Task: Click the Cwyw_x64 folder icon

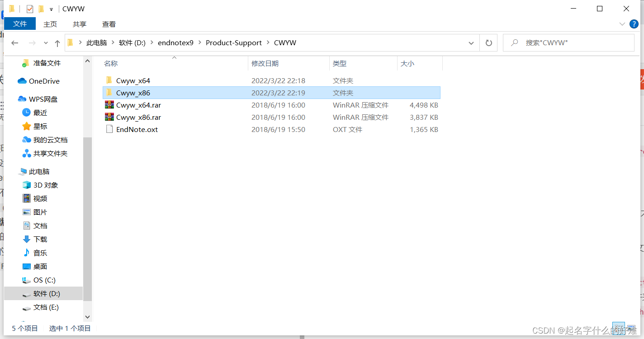Action: coord(109,80)
